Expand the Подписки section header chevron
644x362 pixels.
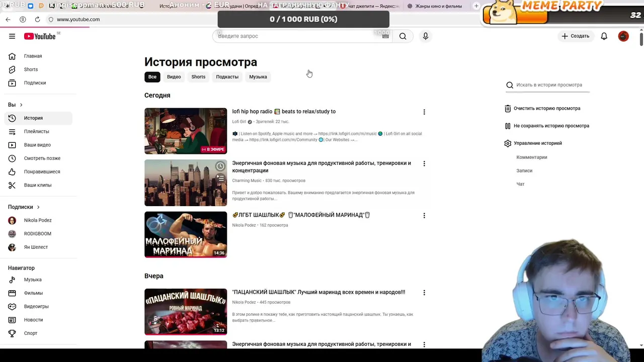[x=38, y=207]
